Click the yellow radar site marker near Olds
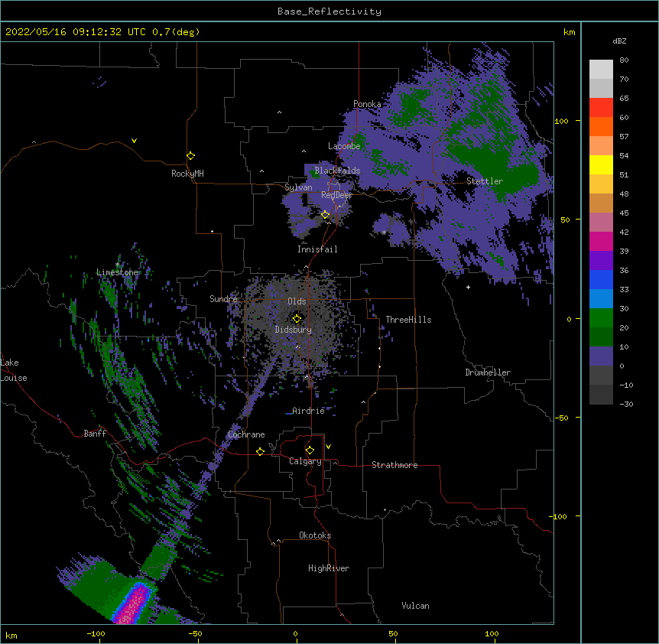The height and width of the screenshot is (644, 659). (297, 318)
